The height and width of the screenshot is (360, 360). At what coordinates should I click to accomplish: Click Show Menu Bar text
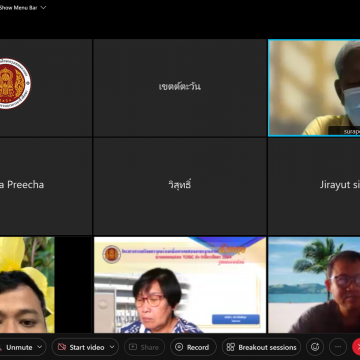tap(18, 8)
